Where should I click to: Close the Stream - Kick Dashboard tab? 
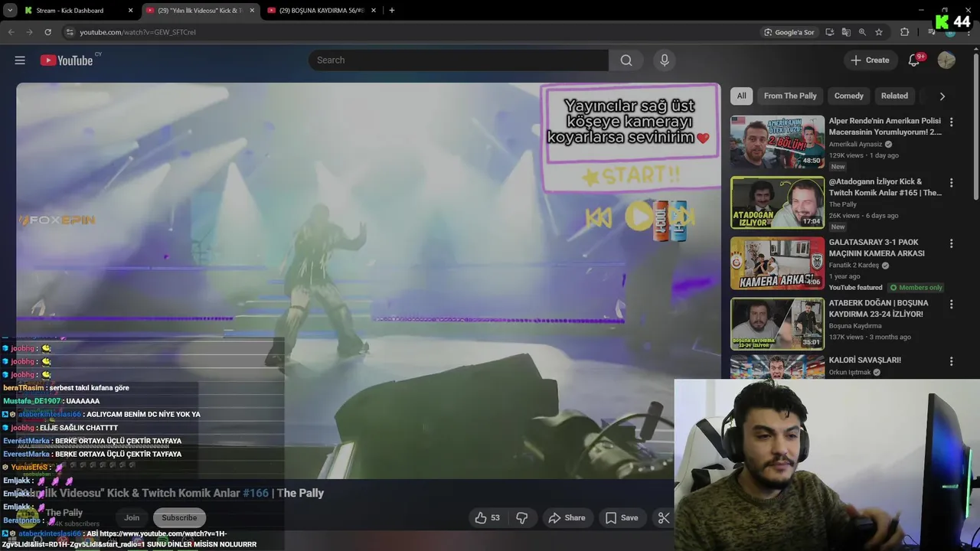pyautogui.click(x=130, y=11)
